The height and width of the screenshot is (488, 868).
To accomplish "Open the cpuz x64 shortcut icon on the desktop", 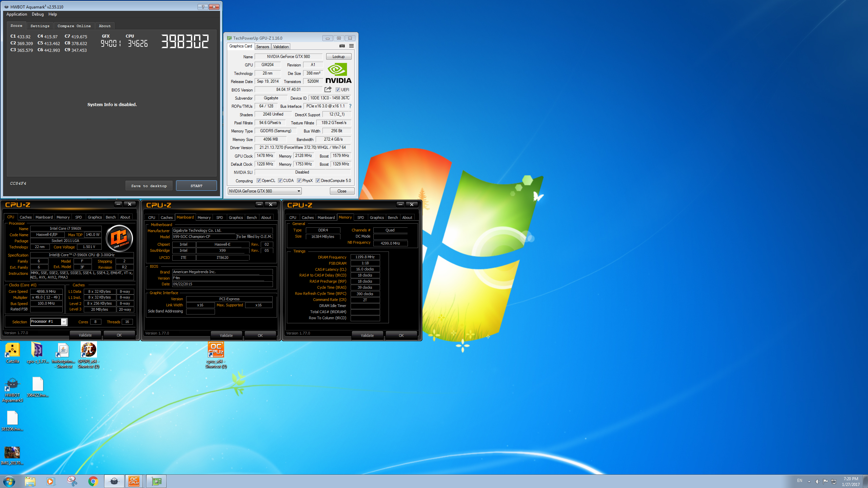I will coord(216,355).
